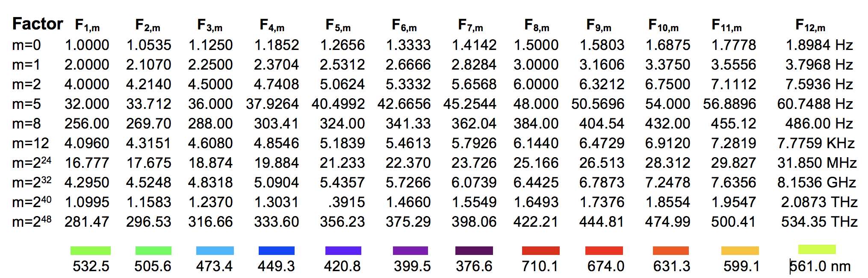The image size is (868, 278).
Task: Click the F6,m column header
Action: pos(404,25)
